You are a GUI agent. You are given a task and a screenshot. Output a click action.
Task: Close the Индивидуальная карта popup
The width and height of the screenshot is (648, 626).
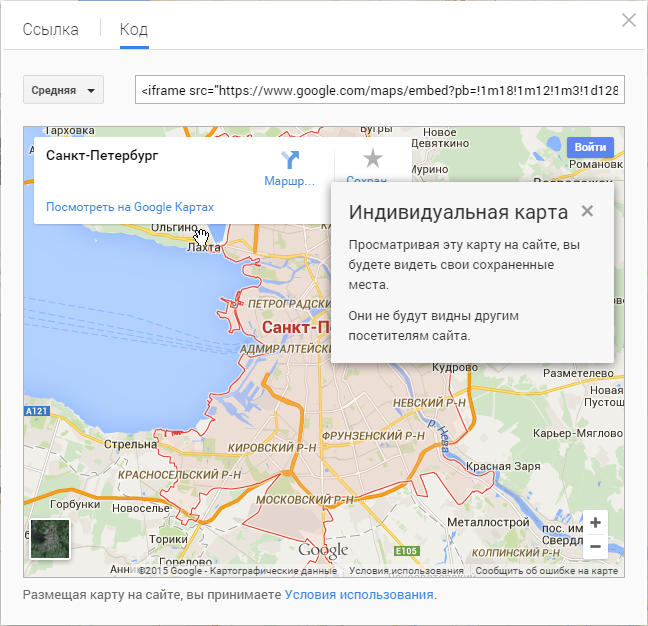587,211
